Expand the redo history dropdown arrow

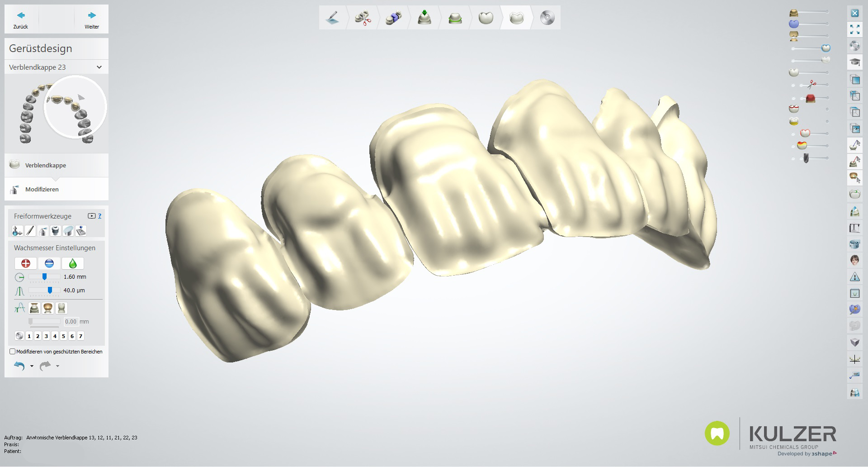(57, 366)
